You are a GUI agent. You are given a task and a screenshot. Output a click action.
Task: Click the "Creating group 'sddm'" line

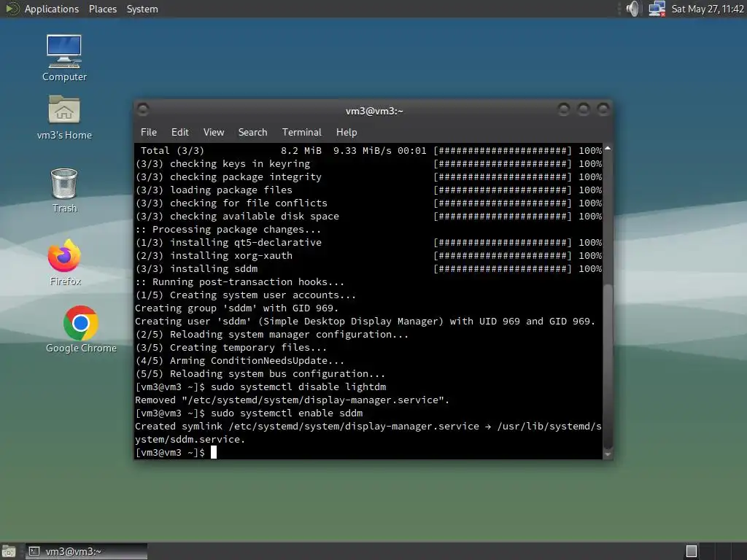pyautogui.click(x=236, y=308)
